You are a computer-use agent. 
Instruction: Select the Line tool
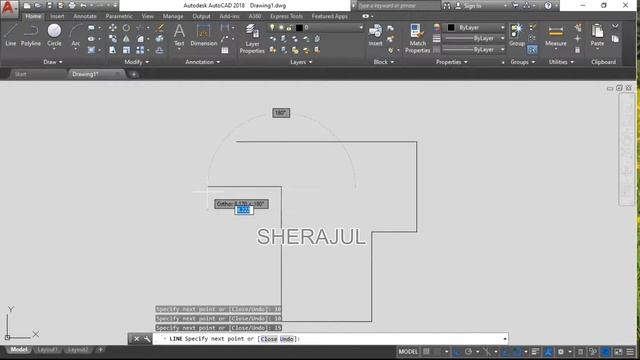[11, 35]
